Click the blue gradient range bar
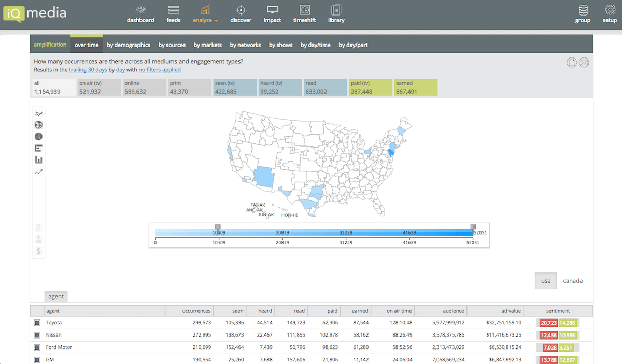This screenshot has width=622, height=364. (314, 233)
